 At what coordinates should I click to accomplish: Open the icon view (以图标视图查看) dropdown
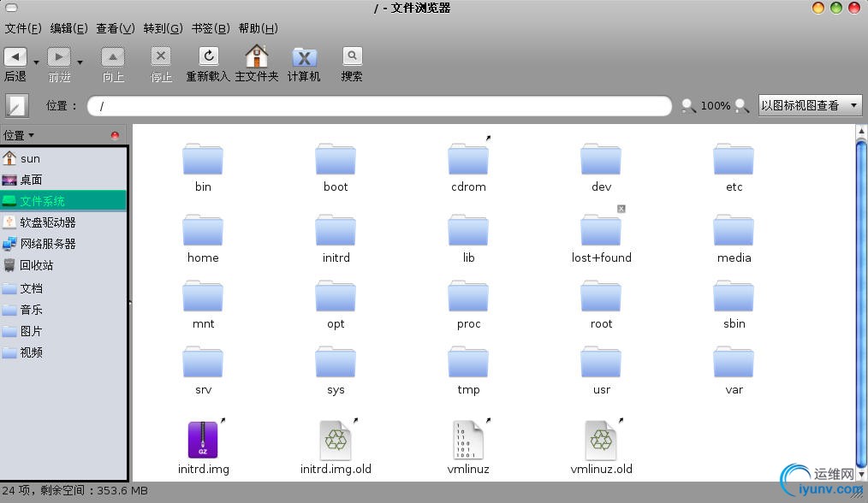click(809, 106)
